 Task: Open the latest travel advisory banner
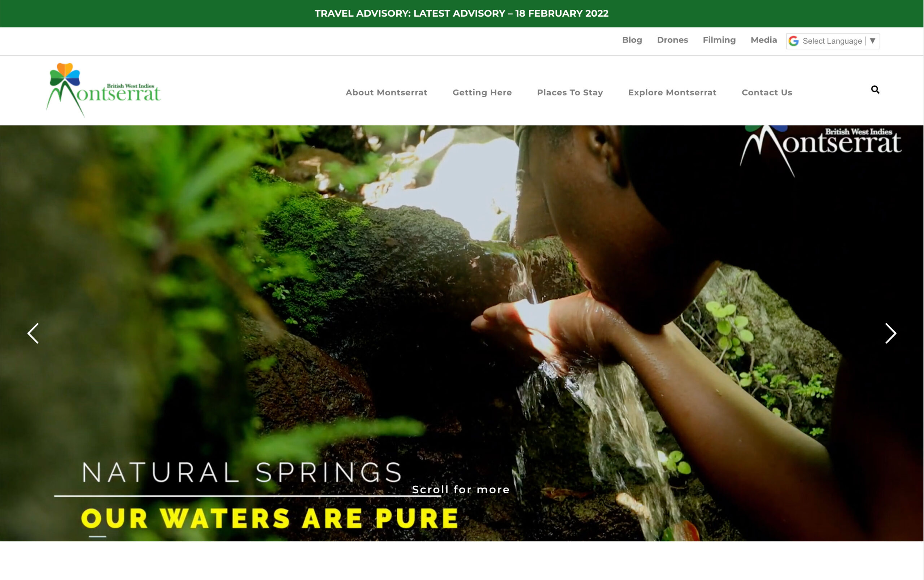[x=461, y=13]
